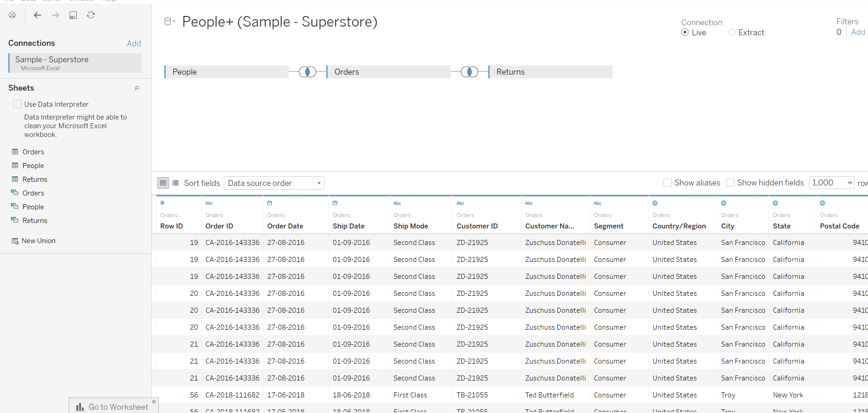Select the Orders table on canvas
The image size is (868, 413).
[388, 72]
